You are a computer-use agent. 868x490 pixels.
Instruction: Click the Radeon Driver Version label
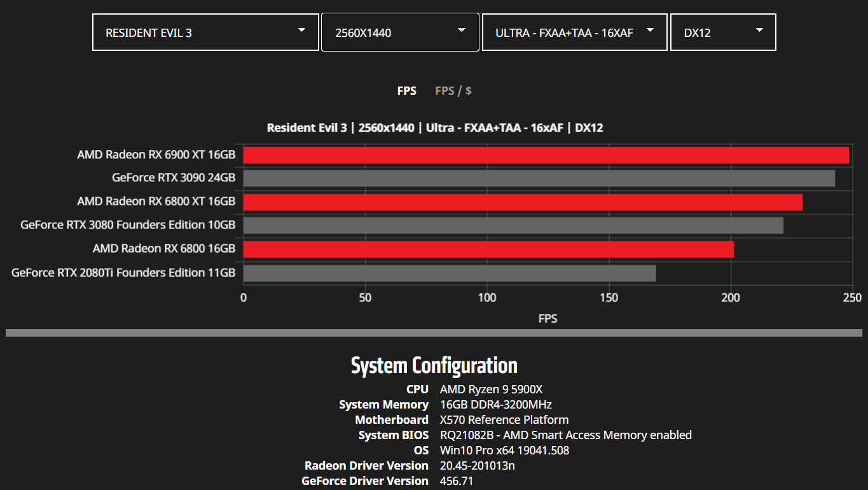pyautogui.click(x=367, y=466)
